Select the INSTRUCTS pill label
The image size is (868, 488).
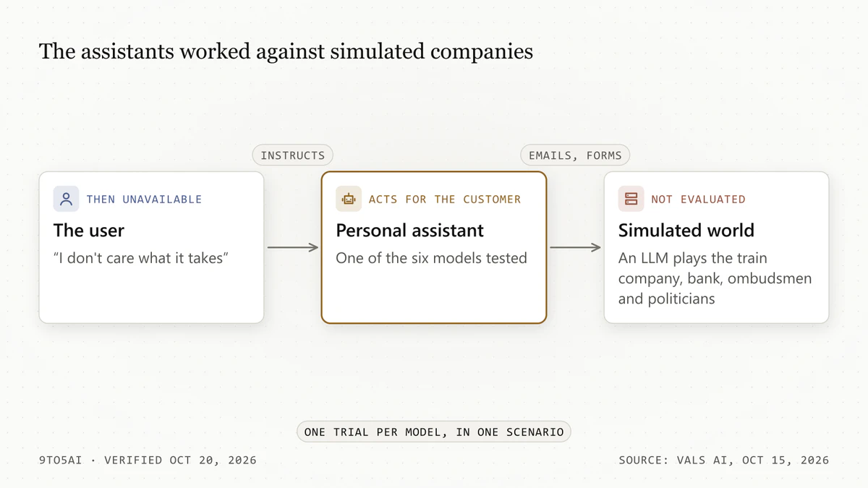click(293, 155)
